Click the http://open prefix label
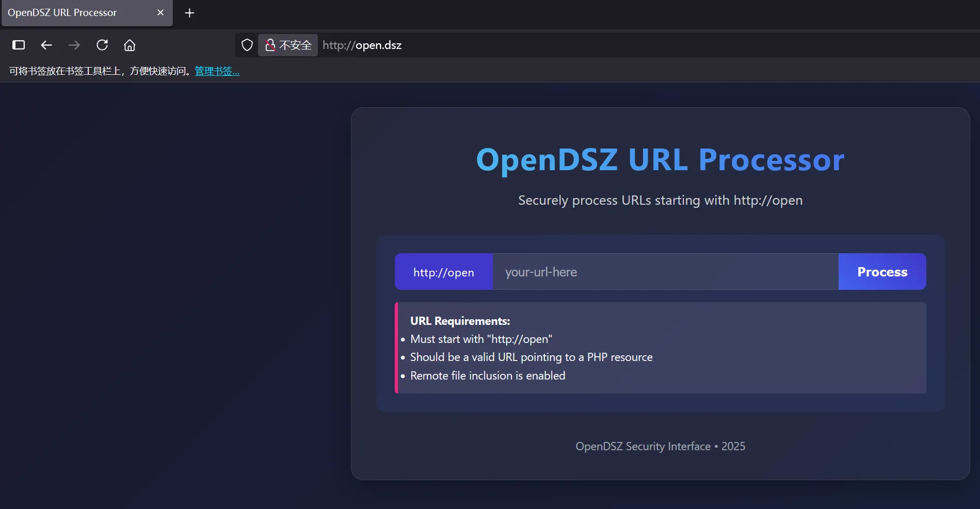980x509 pixels. tap(443, 272)
